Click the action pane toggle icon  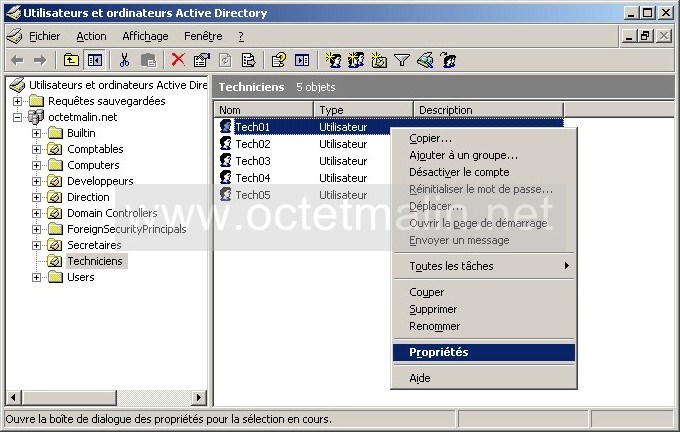coord(302,60)
